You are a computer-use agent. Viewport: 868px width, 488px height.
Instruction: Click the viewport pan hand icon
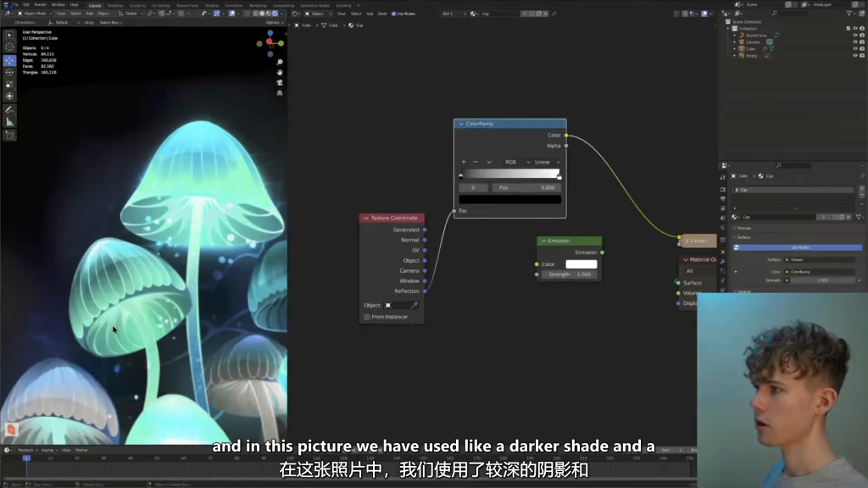point(280,73)
